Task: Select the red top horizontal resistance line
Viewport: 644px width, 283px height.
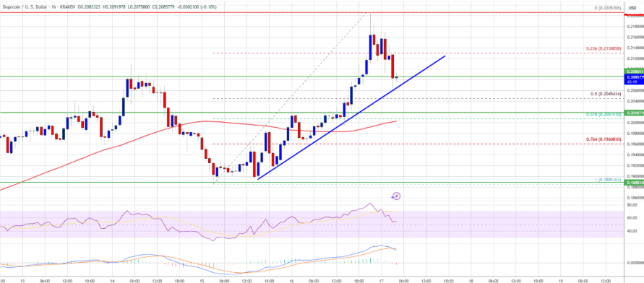Action: (x=312, y=13)
